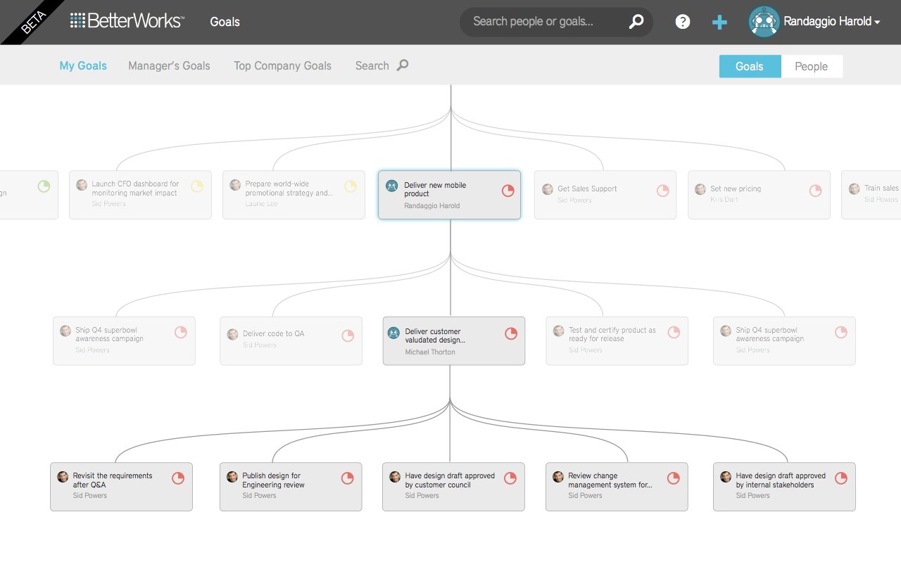The image size is (901, 588).
Task: Click progress pie on Launch CFO dashboard card
Action: pos(197,186)
